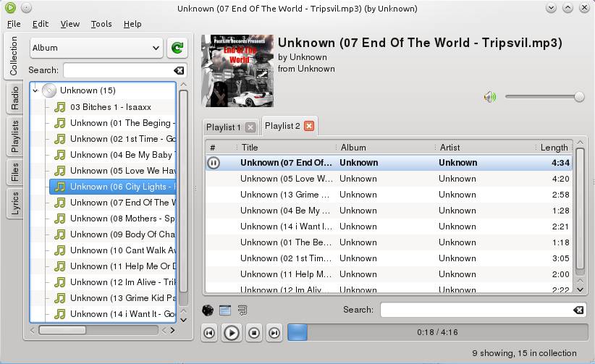Click the green collection refresh button
The height and width of the screenshot is (364, 595).
[177, 48]
